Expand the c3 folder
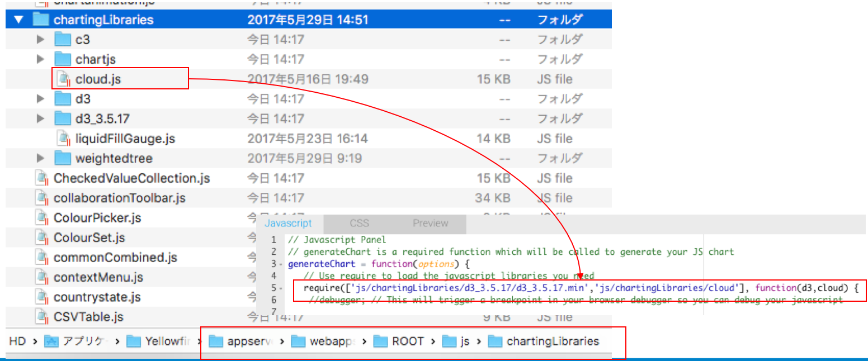This screenshot has width=868, height=361. (x=40, y=39)
